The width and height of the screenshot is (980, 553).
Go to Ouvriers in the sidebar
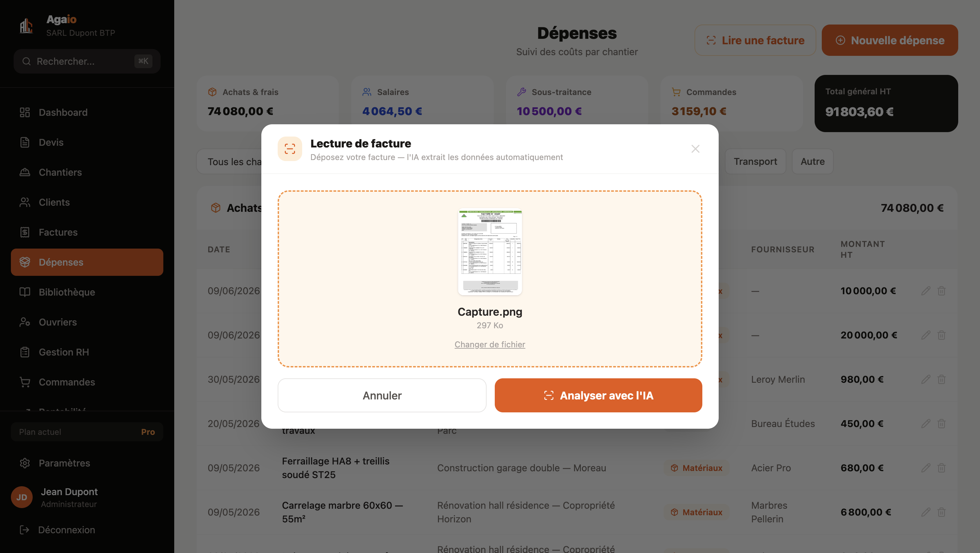(87, 322)
